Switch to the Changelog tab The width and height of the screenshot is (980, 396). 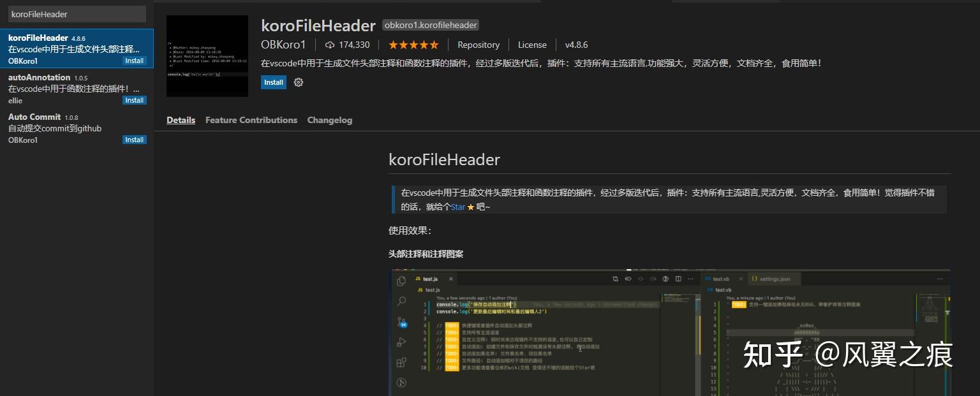330,120
